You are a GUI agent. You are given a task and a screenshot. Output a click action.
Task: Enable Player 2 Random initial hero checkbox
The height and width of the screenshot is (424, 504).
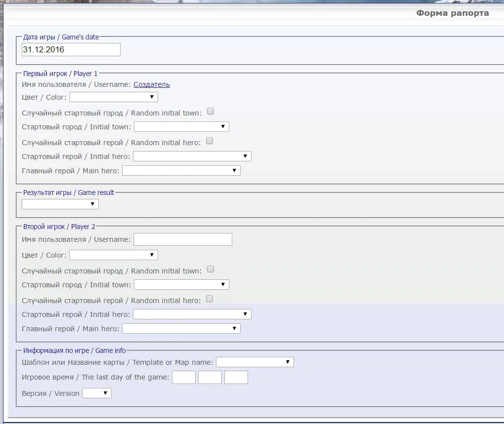209,299
